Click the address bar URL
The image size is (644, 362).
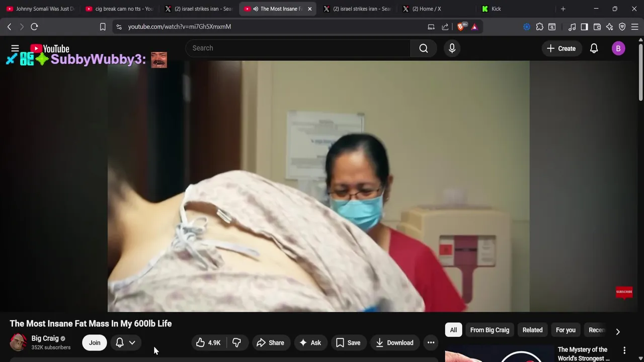pyautogui.click(x=180, y=27)
